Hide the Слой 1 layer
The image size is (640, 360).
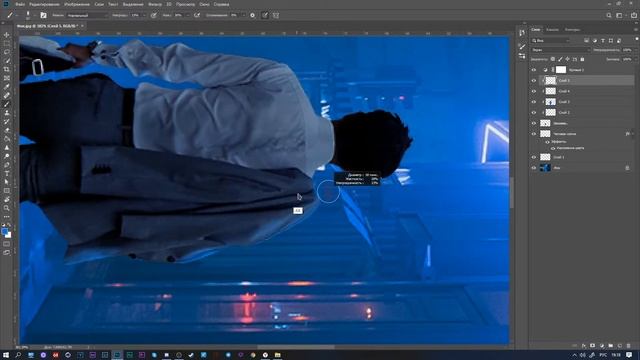533,157
